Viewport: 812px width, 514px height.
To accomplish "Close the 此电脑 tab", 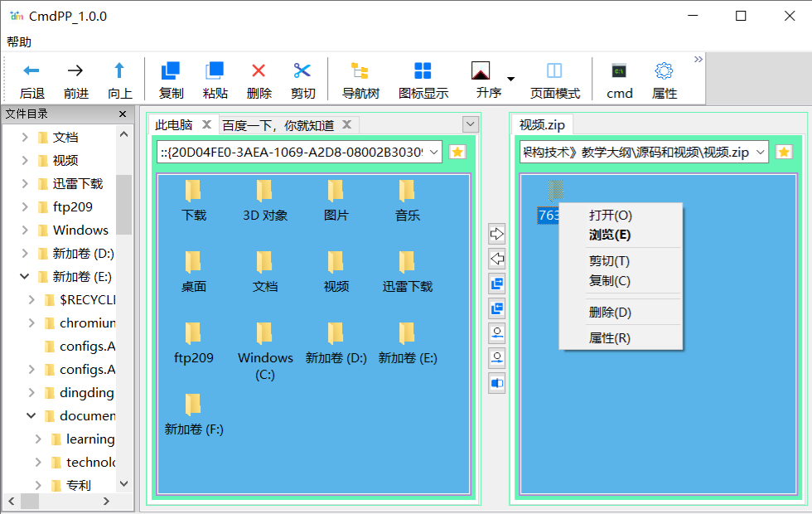I will 206,124.
